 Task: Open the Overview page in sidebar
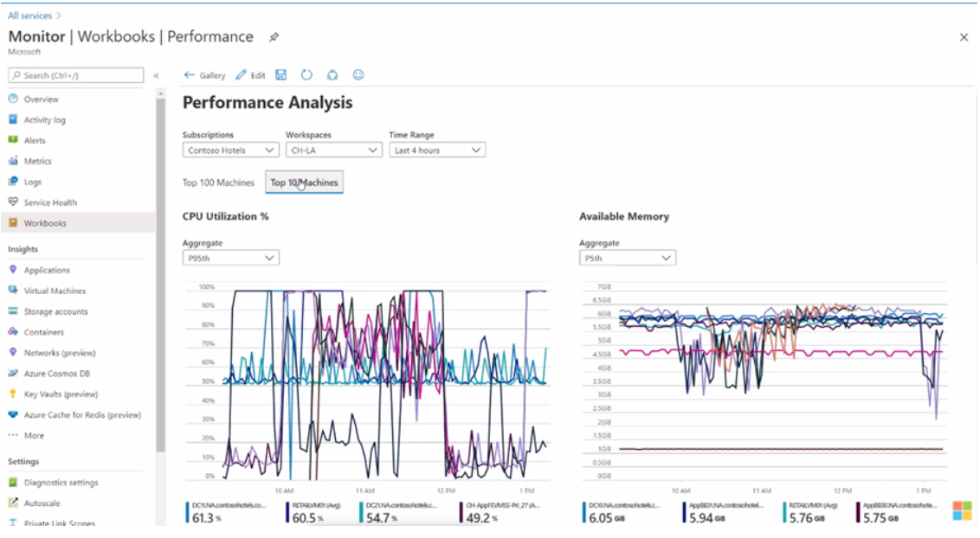point(42,99)
